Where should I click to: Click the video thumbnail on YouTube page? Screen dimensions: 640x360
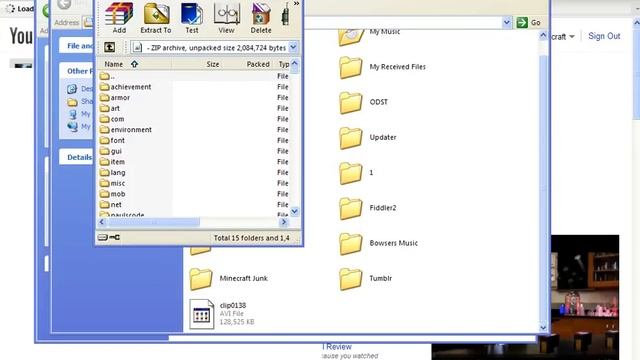[585, 297]
